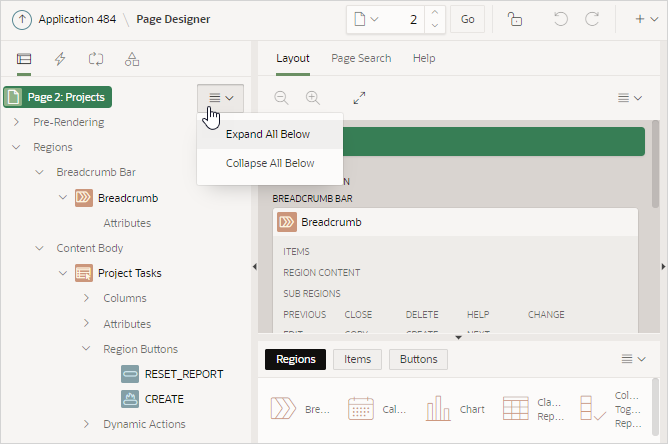The height and width of the screenshot is (444, 668).
Task: Click the Expand layout arrows icon
Action: (x=360, y=98)
